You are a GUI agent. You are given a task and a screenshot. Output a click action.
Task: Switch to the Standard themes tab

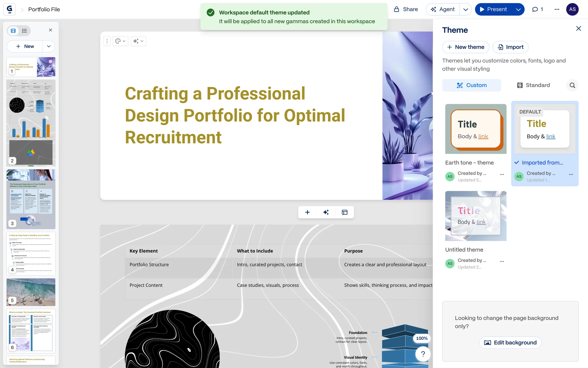click(x=533, y=85)
